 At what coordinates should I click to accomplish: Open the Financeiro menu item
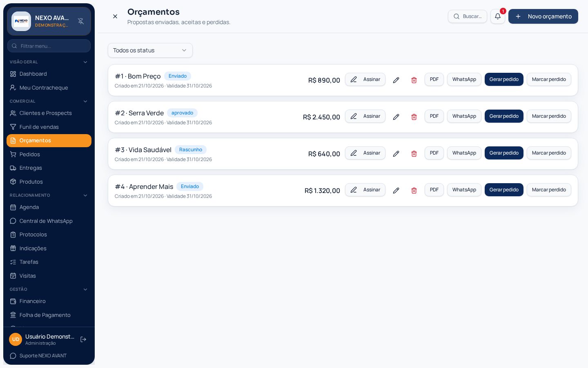coord(49,301)
